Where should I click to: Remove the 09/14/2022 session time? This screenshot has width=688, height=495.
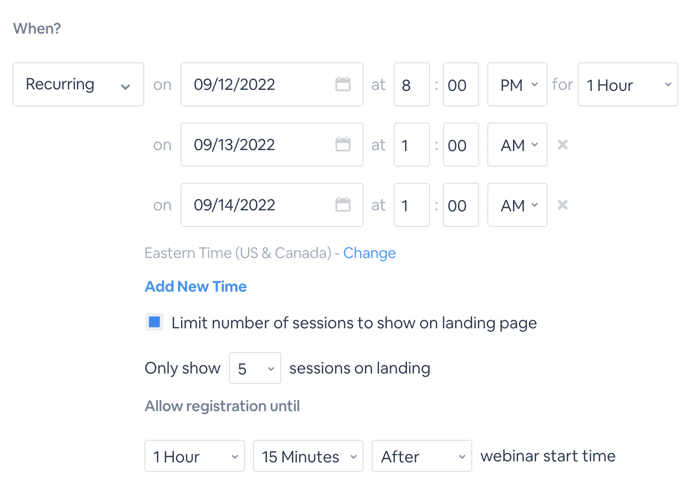[563, 204]
